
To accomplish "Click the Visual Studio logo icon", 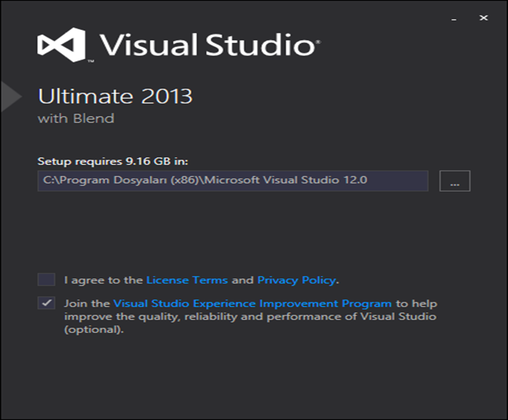I will pos(61,45).
